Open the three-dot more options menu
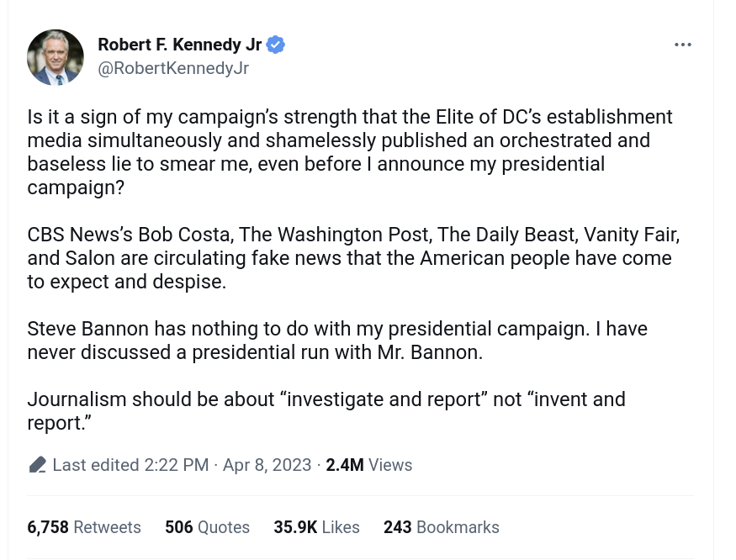This screenshot has height=560, width=736. [x=682, y=45]
